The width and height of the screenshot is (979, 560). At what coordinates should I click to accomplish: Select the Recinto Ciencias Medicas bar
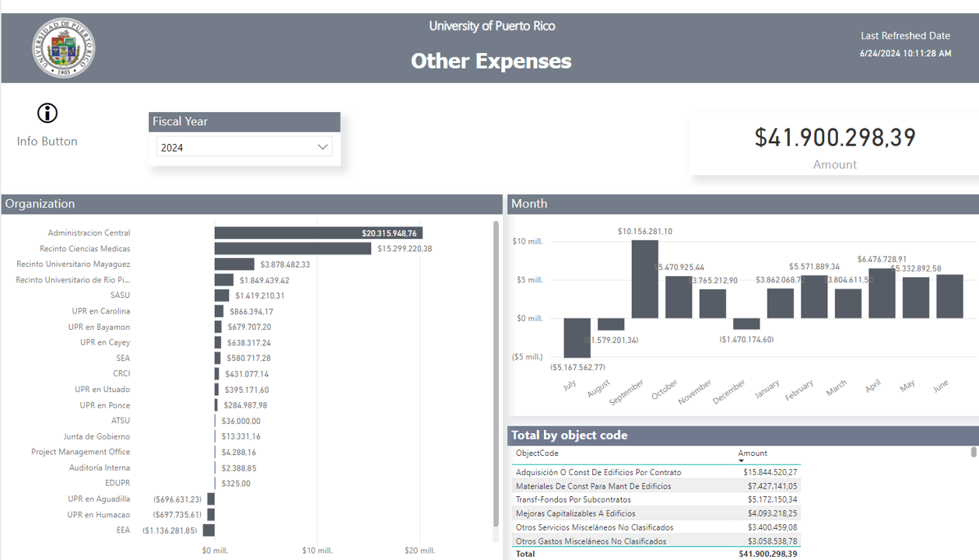point(293,249)
